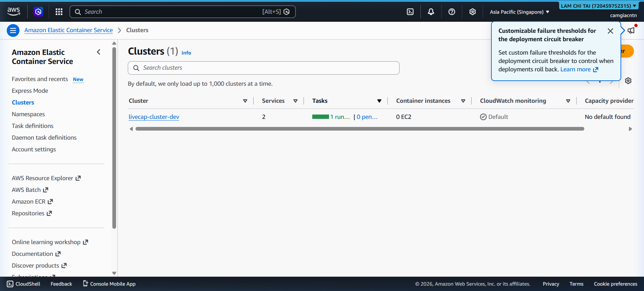Toggle the hamburger navigation menu
Image resolution: width=644 pixels, height=291 pixels.
[x=13, y=30]
